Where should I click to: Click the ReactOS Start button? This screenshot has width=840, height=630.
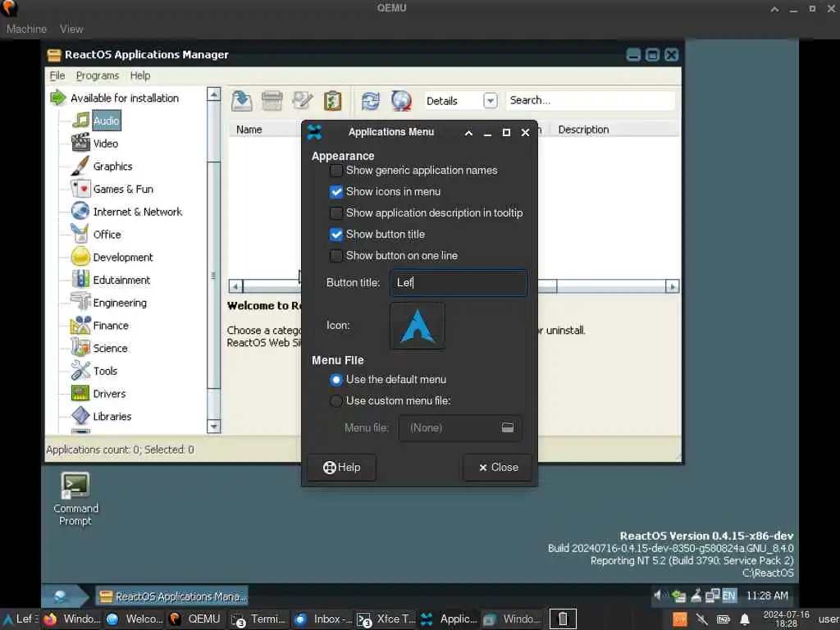[66, 596]
